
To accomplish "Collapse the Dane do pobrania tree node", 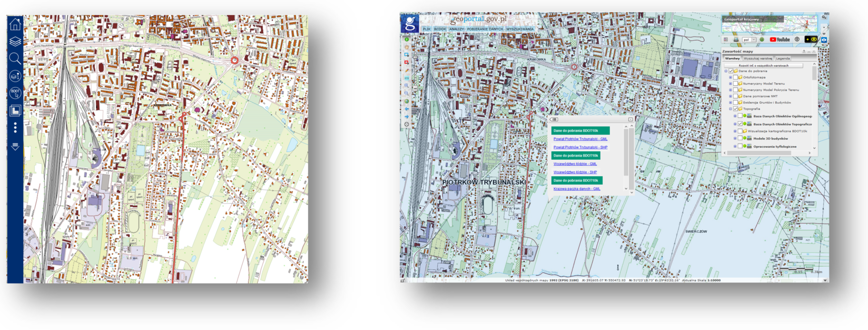I will tap(726, 71).
